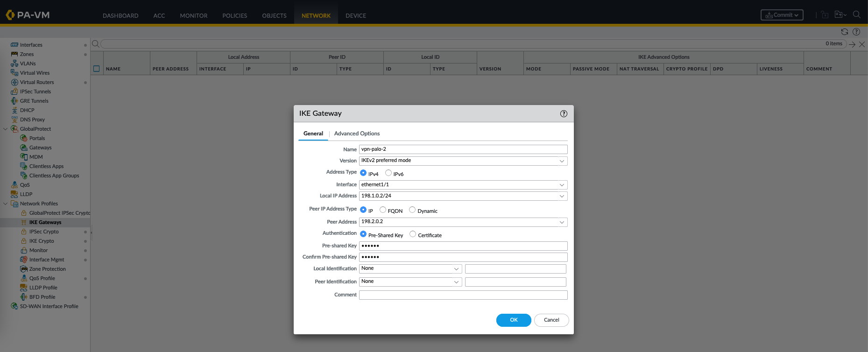Cancel the IKE Gateway dialog
Screen dimensions: 868x352
click(x=551, y=320)
